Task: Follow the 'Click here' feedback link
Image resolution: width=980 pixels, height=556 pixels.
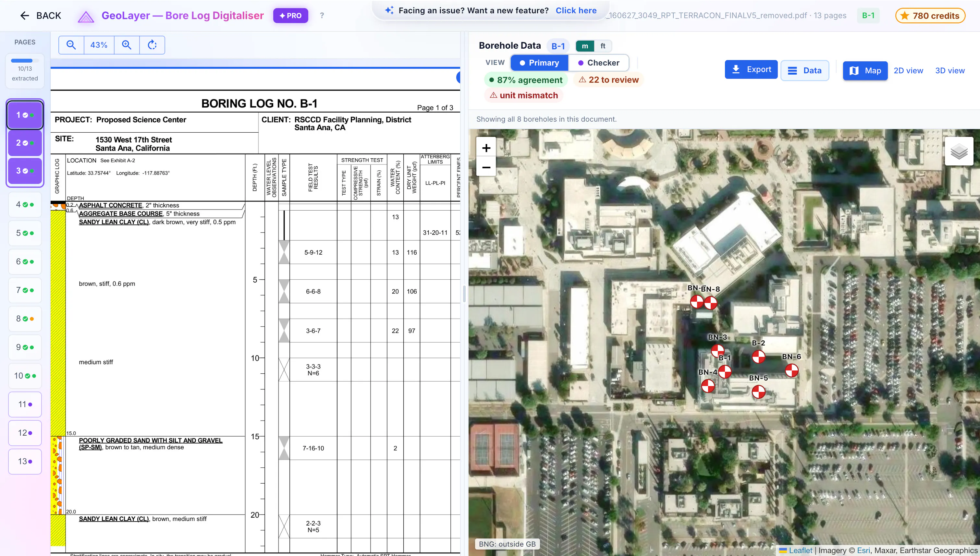Action: [x=576, y=10]
